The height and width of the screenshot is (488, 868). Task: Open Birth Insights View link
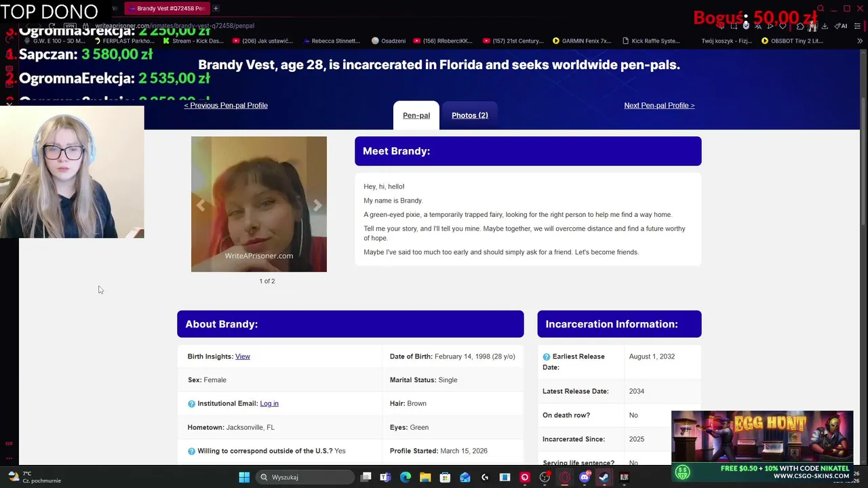[x=242, y=357]
